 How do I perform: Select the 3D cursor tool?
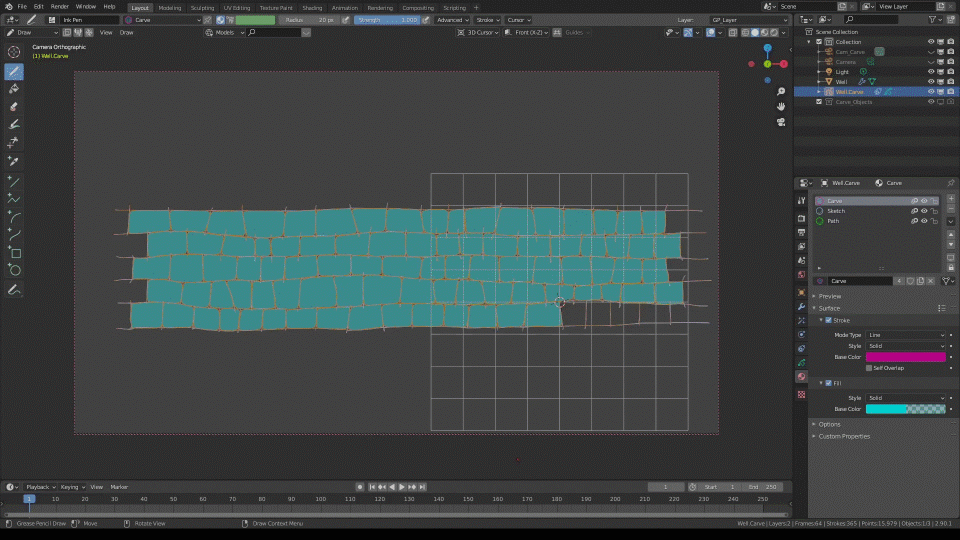click(14, 52)
